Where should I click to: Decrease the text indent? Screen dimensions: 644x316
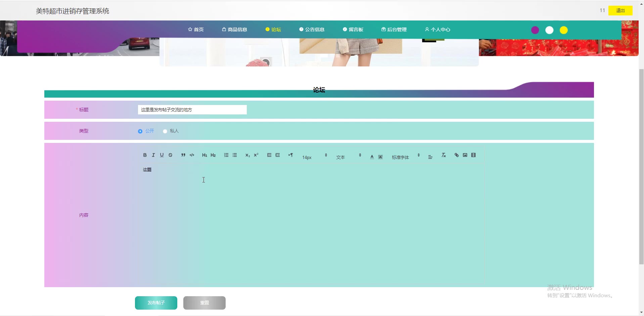click(269, 155)
